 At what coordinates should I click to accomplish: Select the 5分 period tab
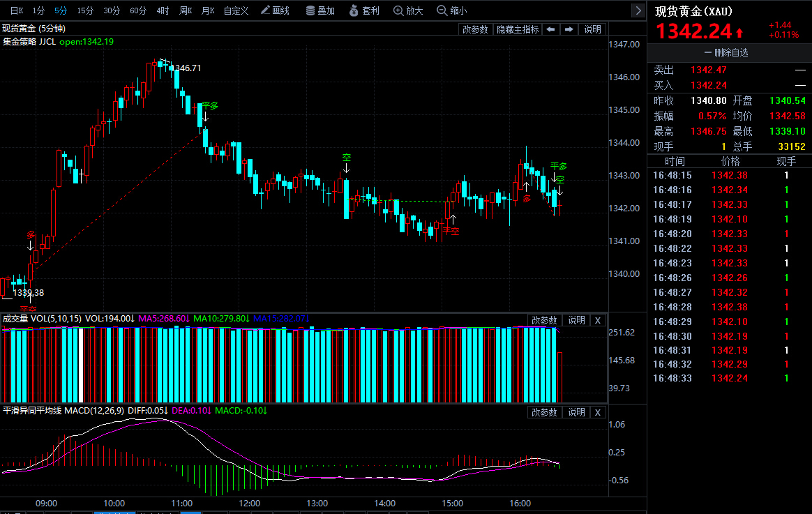point(61,10)
